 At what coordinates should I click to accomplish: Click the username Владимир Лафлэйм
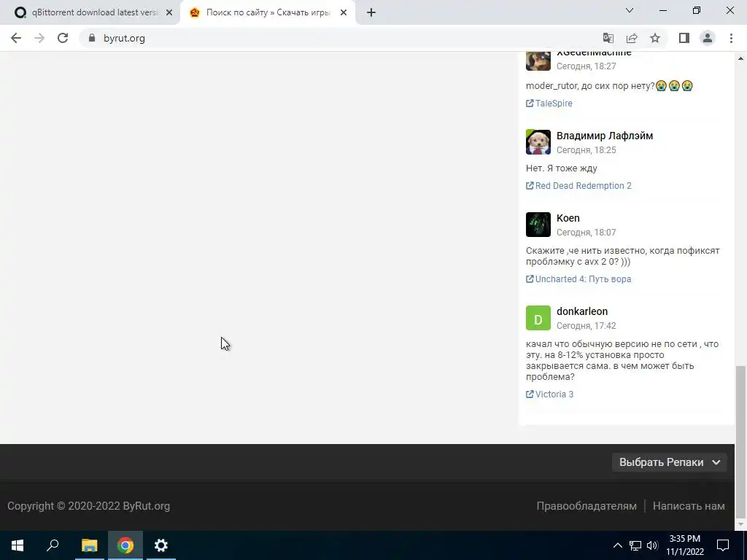pyautogui.click(x=605, y=136)
